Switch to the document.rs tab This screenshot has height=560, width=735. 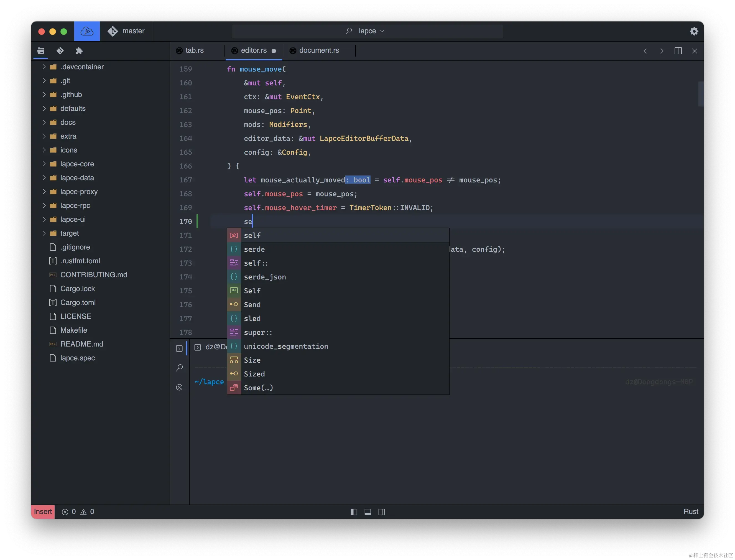pyautogui.click(x=319, y=50)
